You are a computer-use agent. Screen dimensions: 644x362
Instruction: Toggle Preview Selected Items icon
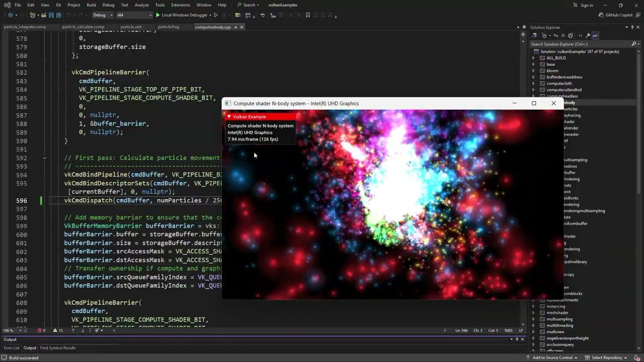[595, 36]
